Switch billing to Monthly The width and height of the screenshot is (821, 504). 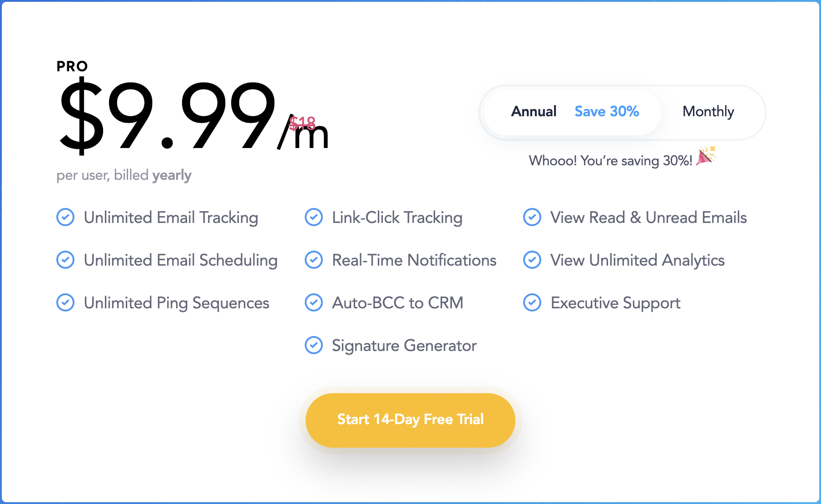(708, 112)
